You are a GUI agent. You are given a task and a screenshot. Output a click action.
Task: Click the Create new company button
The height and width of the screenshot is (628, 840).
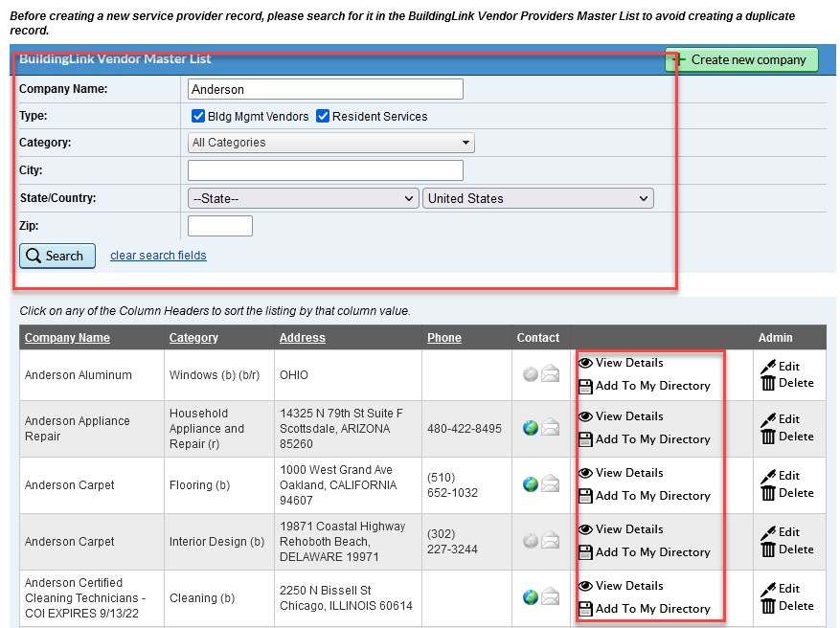742,59
